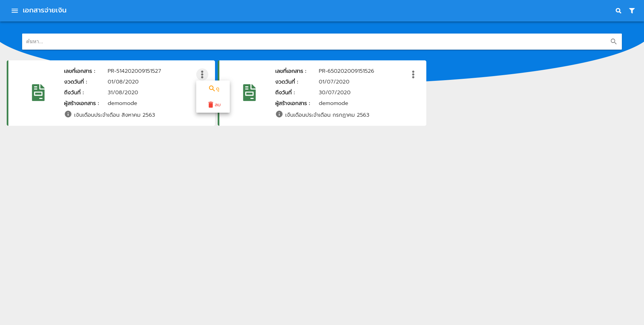Click the start date 01/07/2020
644x325 pixels.
click(x=334, y=82)
